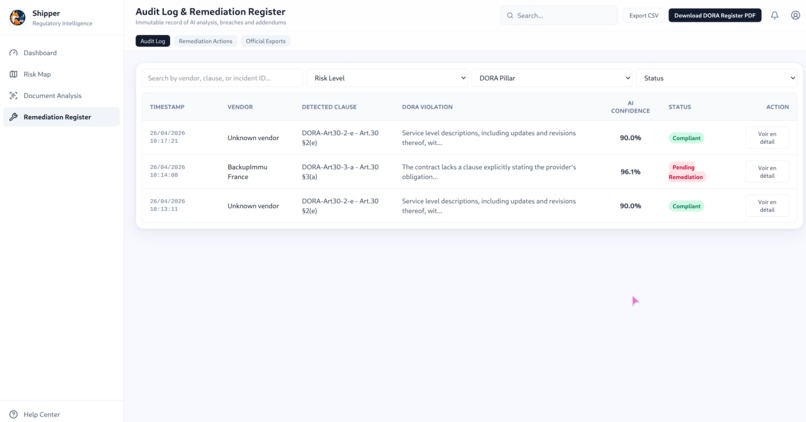Open the Risk Level dropdown

point(387,78)
